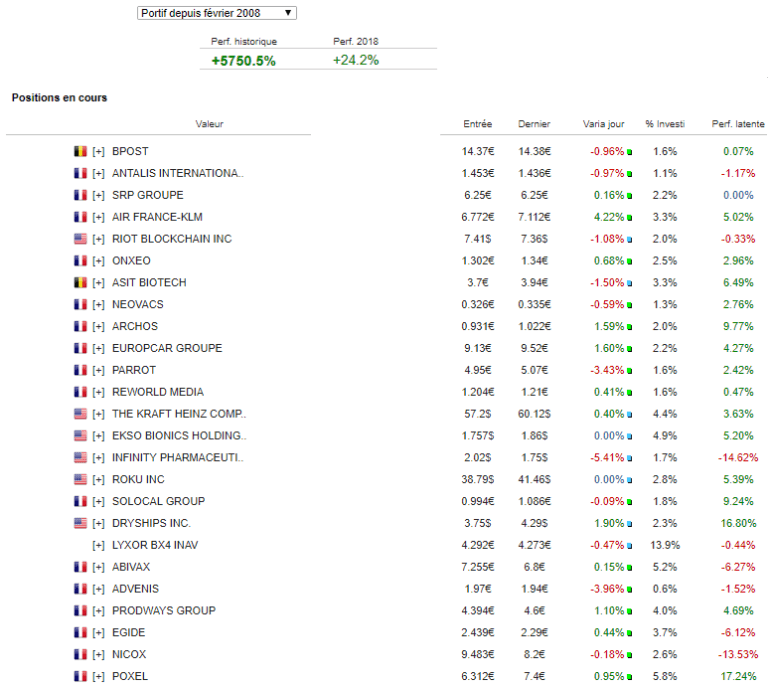Viewport: 768px width, 686px height.
Task: Click the Belgian flag beside ASIT BIOTECH
Action: click(81, 283)
